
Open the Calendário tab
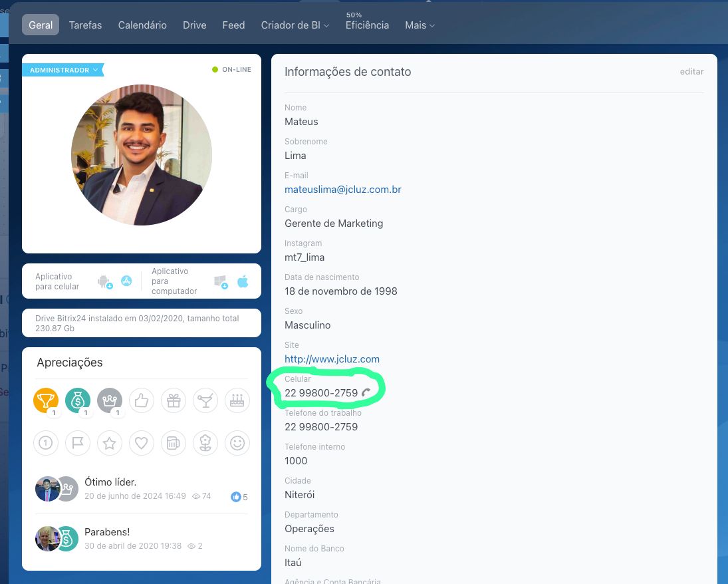pos(142,25)
